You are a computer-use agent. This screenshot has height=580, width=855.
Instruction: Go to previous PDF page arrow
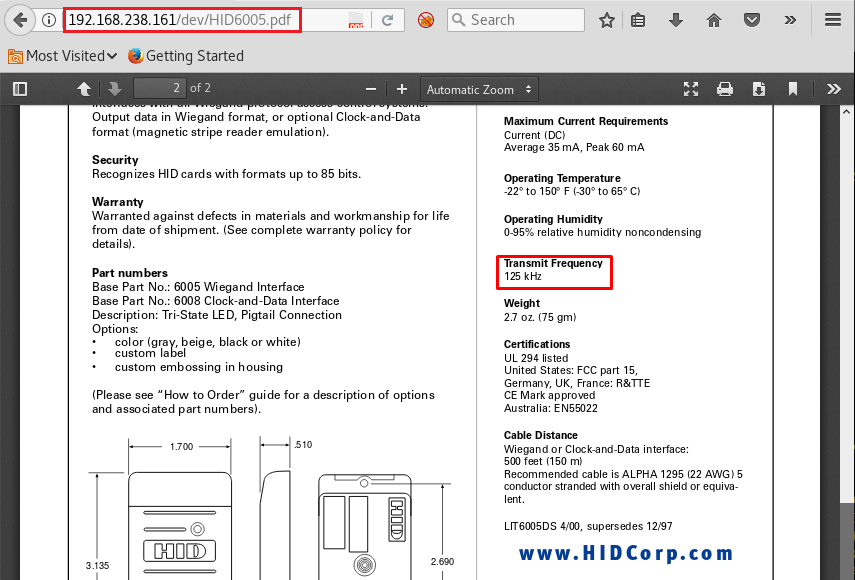tap(84, 89)
